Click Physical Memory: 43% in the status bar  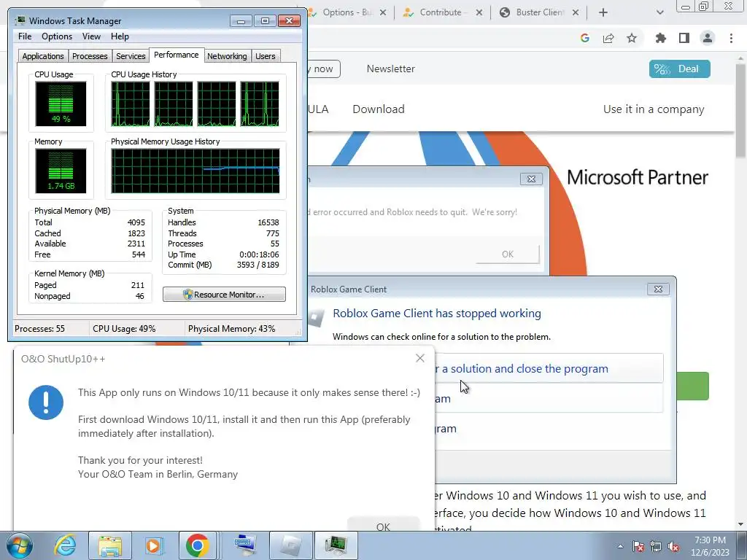coord(231,329)
